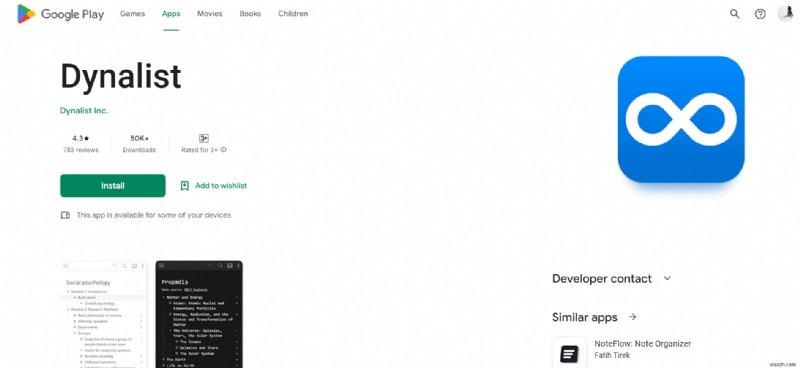This screenshot has height=368, width=800.
Task: Click the Dynalist infinity app icon
Action: pyautogui.click(x=681, y=119)
